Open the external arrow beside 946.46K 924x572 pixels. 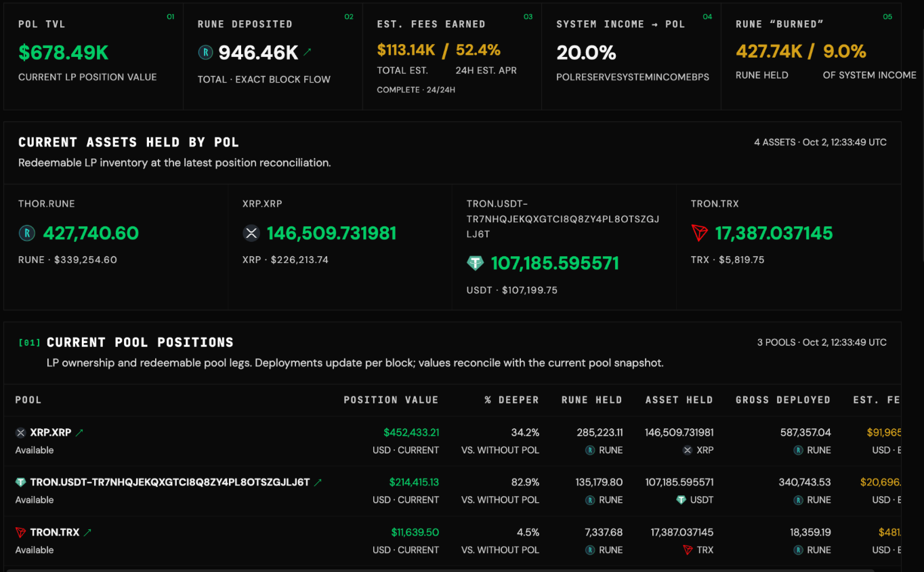(308, 52)
